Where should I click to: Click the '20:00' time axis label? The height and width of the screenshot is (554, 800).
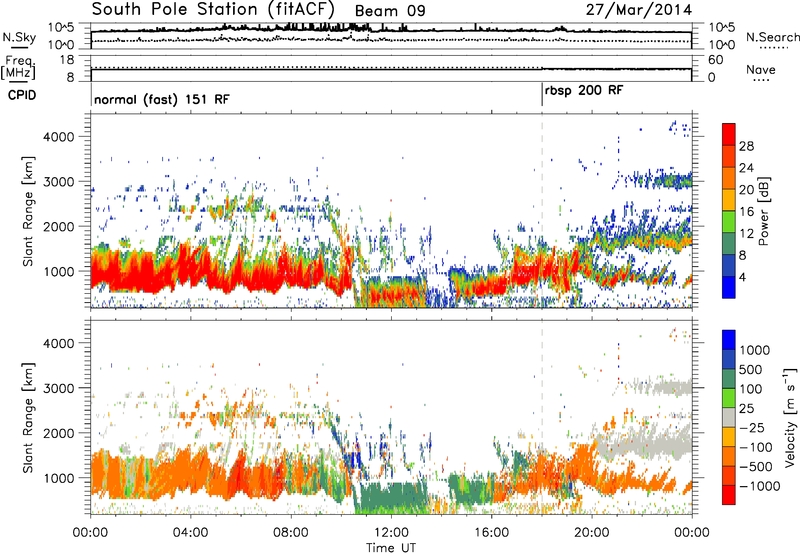click(592, 533)
